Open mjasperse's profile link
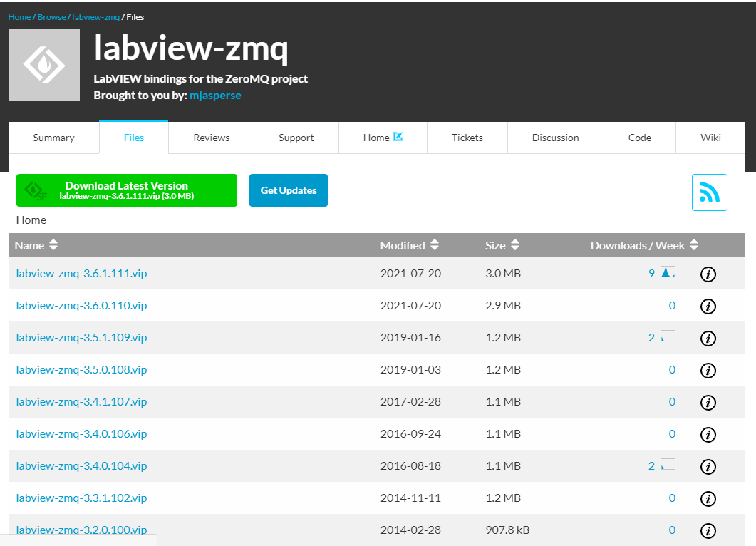Viewport: 756px width, 546px height. click(215, 94)
